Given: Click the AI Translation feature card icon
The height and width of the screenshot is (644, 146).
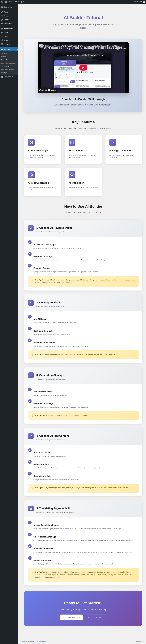Looking at the screenshot, I should tap(72, 175).
